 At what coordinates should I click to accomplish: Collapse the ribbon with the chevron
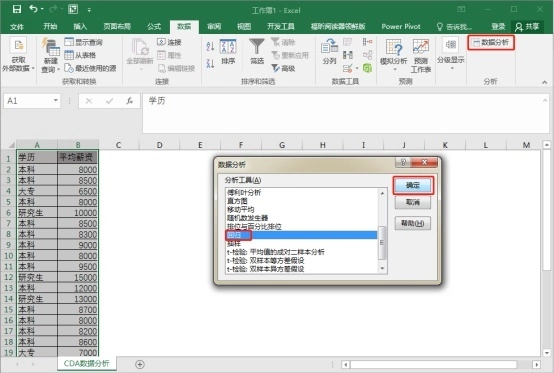tap(544, 82)
